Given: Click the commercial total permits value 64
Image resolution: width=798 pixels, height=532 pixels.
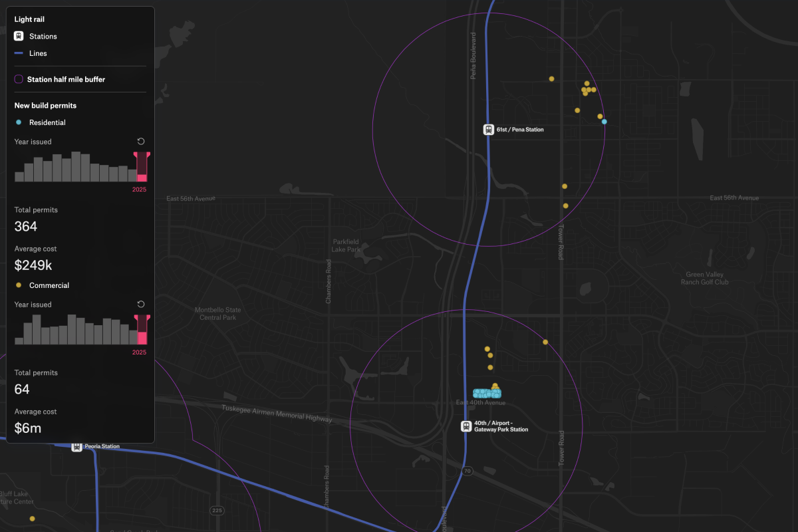Looking at the screenshot, I should click(x=22, y=389).
